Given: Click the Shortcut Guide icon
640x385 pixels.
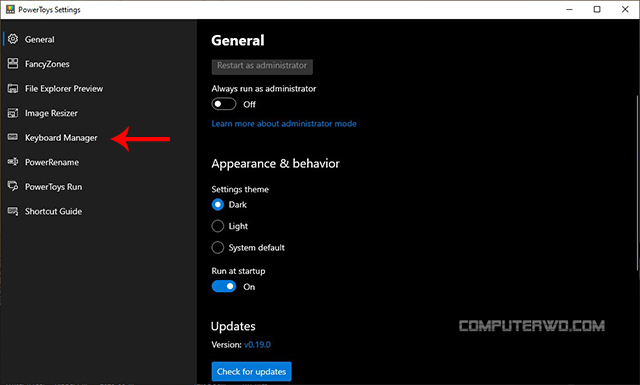Looking at the screenshot, I should click(x=13, y=211).
